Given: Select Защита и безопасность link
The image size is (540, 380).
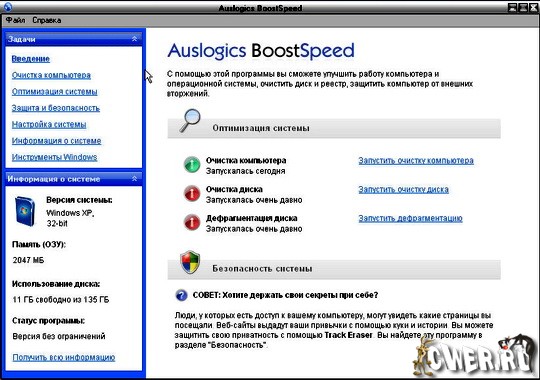Looking at the screenshot, I should point(56,108).
